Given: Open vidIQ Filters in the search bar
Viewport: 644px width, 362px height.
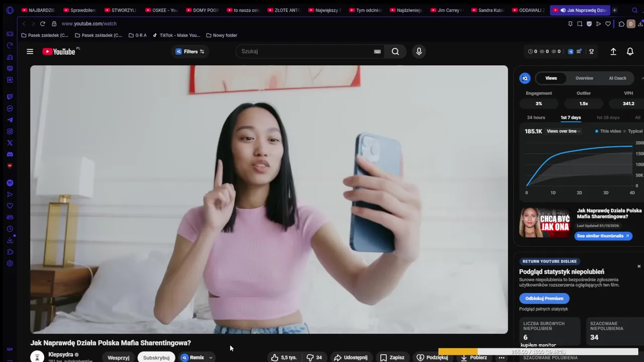Looking at the screenshot, I should 190,51.
